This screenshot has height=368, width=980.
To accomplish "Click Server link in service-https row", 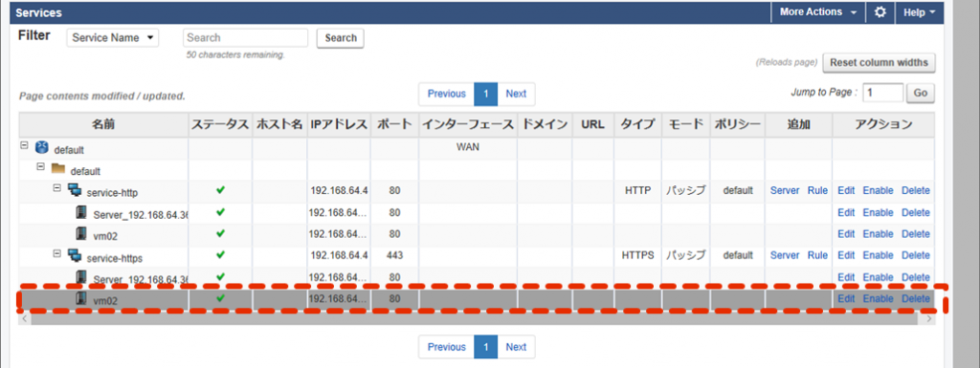I will point(785,255).
